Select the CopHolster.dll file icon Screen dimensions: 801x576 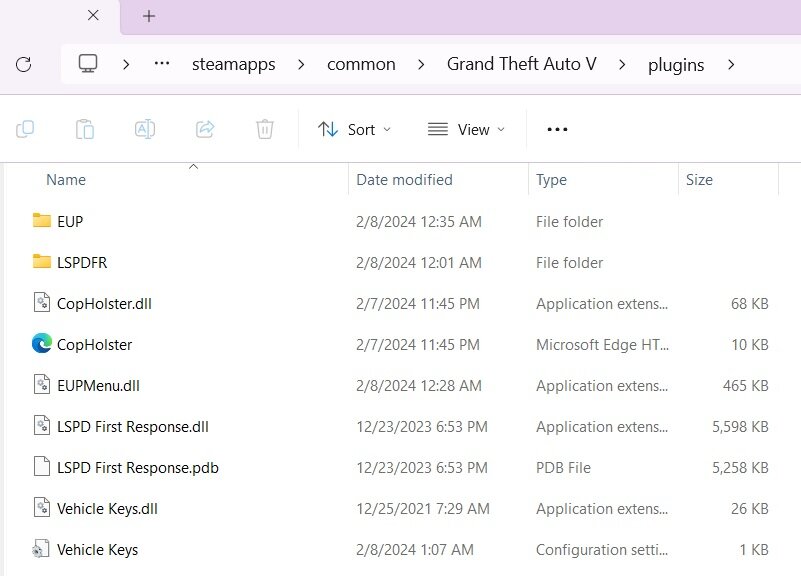(42, 302)
